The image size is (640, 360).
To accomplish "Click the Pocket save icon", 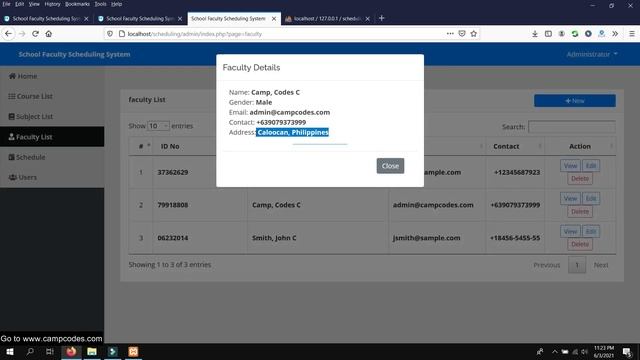I will (462, 34).
